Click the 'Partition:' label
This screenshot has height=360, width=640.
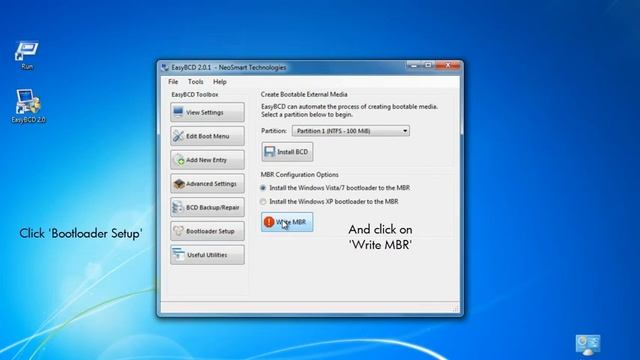tap(274, 131)
